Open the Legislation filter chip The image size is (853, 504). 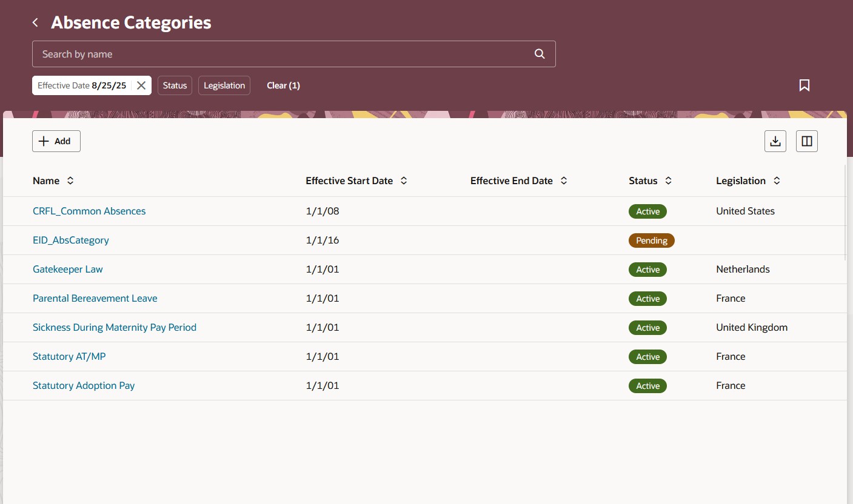(x=224, y=85)
